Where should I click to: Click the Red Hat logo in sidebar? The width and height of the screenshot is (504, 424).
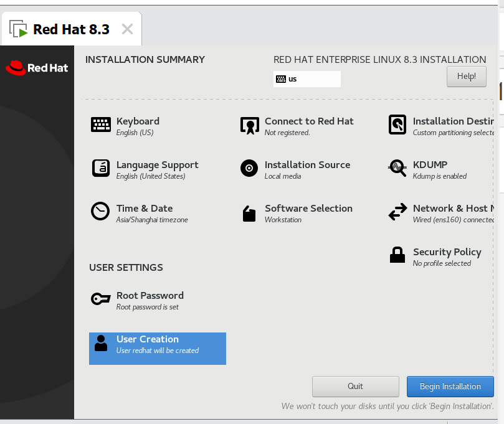pyautogui.click(x=37, y=67)
